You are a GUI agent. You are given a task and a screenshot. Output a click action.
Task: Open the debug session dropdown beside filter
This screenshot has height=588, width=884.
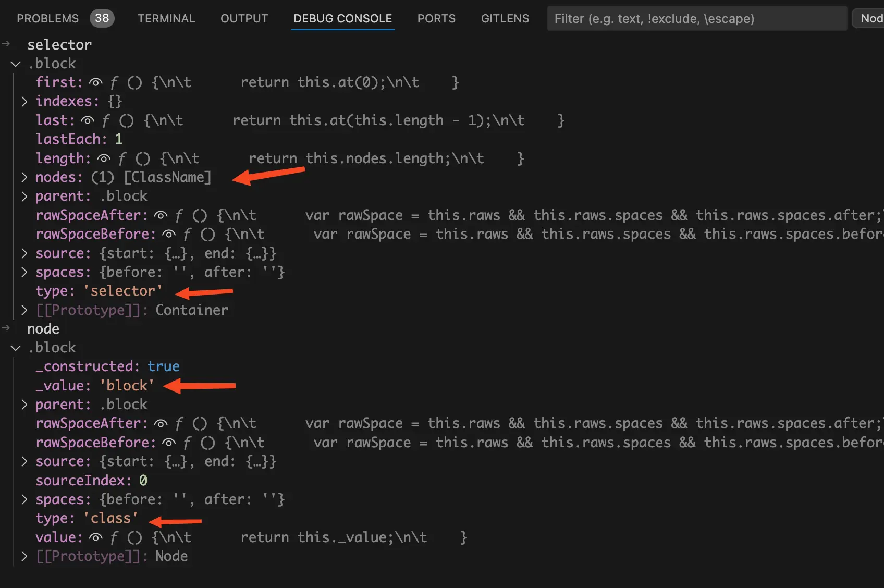(869, 19)
